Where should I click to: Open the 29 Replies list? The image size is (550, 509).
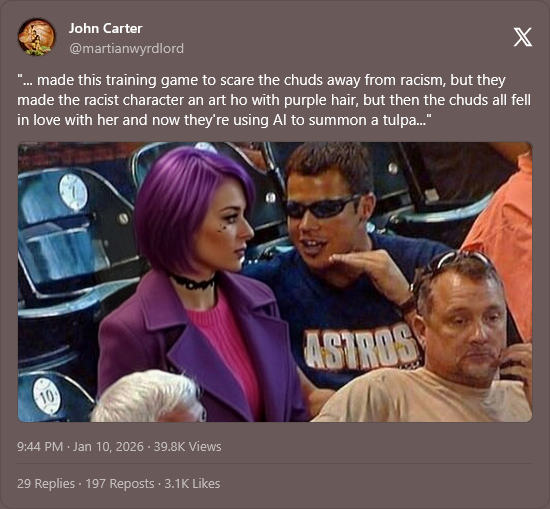click(x=46, y=483)
